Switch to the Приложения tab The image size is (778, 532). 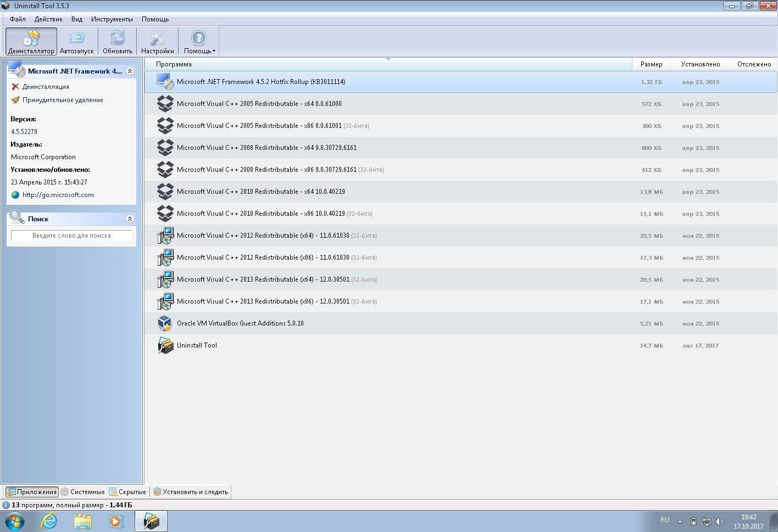point(32,492)
